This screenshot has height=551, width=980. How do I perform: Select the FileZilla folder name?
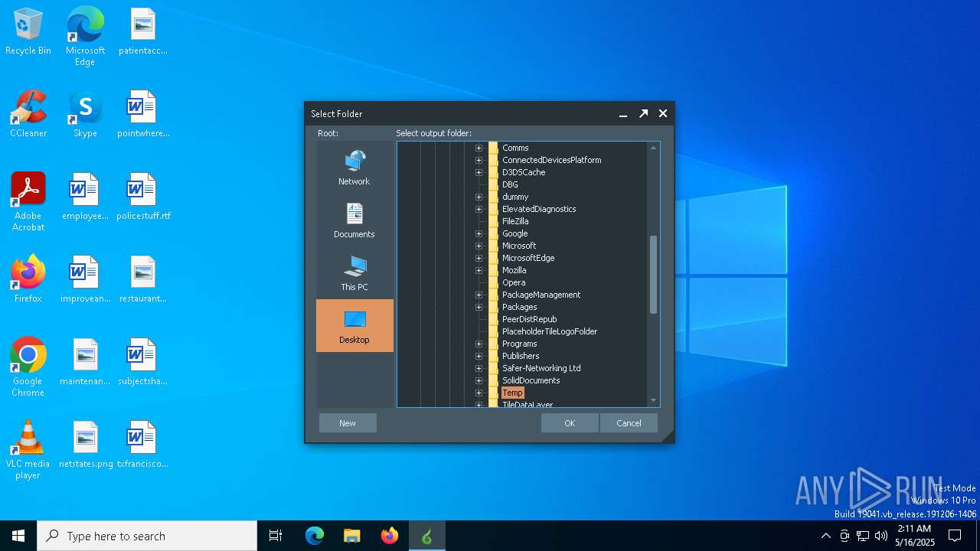[x=515, y=221]
